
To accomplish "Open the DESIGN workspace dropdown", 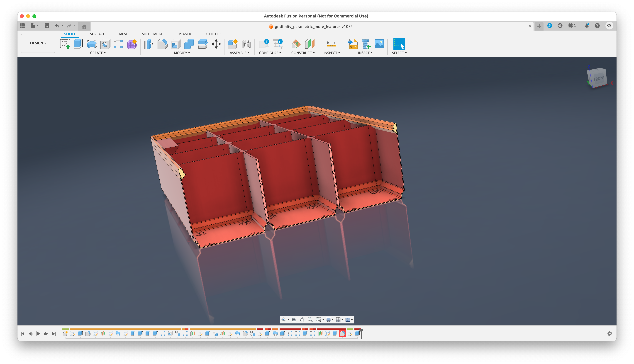I will [38, 43].
